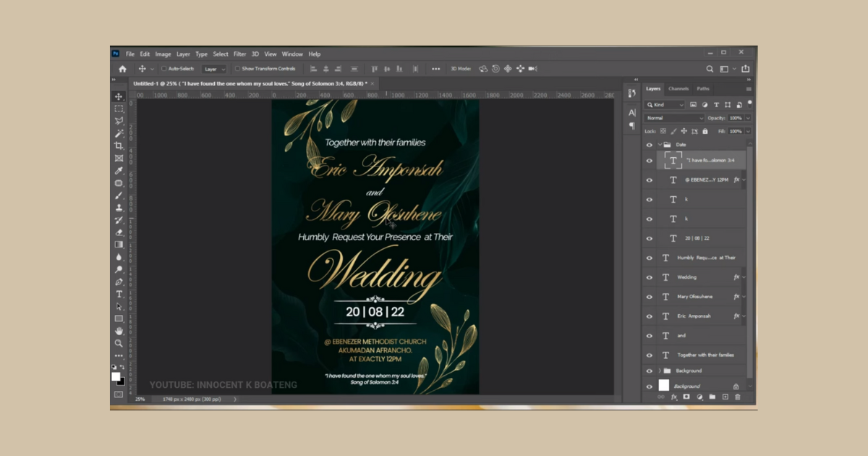The height and width of the screenshot is (456, 868).
Task: Open the Edit Toolbar three-dots menu
Action: click(x=119, y=355)
